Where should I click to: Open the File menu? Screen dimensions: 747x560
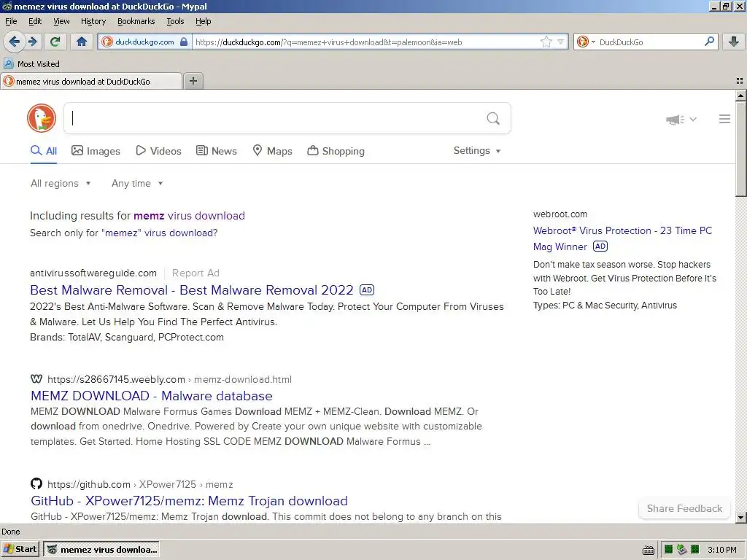[x=11, y=21]
